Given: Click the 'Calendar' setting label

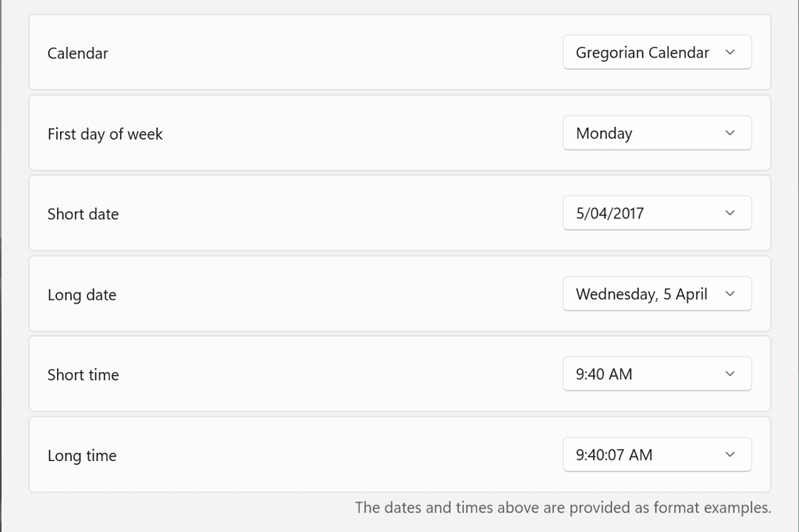Looking at the screenshot, I should click(x=78, y=54).
